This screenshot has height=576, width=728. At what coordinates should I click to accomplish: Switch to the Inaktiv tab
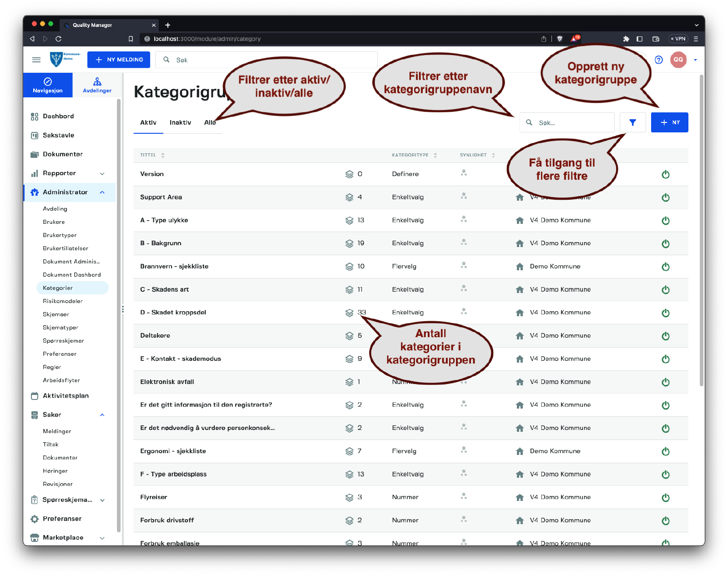tap(180, 122)
